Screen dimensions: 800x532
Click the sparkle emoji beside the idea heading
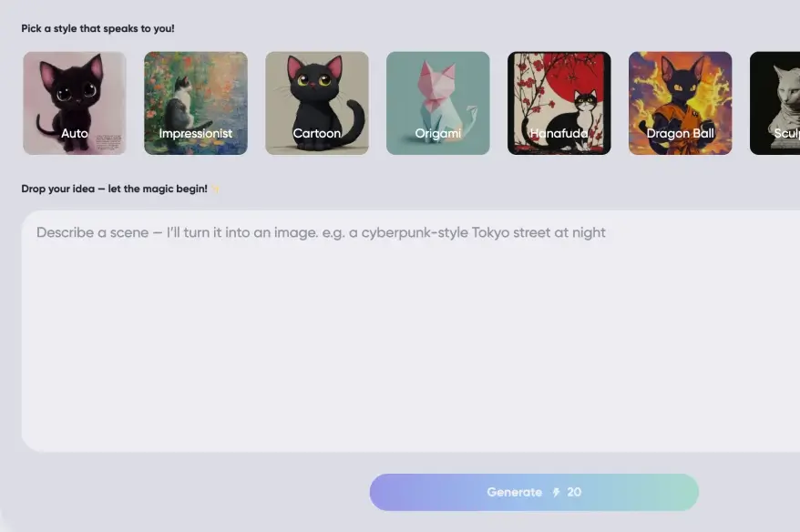click(x=215, y=189)
